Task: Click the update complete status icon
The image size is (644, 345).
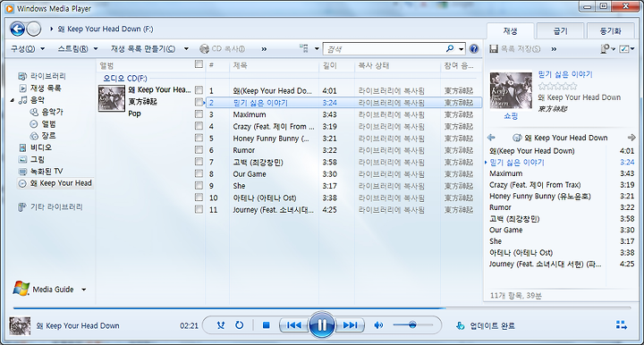Action: coord(460,325)
